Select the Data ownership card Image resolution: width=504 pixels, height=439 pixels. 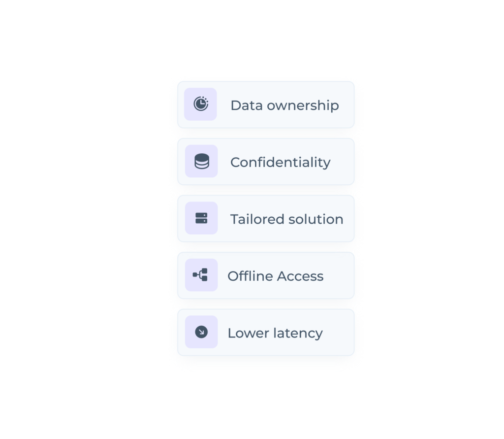(x=266, y=104)
